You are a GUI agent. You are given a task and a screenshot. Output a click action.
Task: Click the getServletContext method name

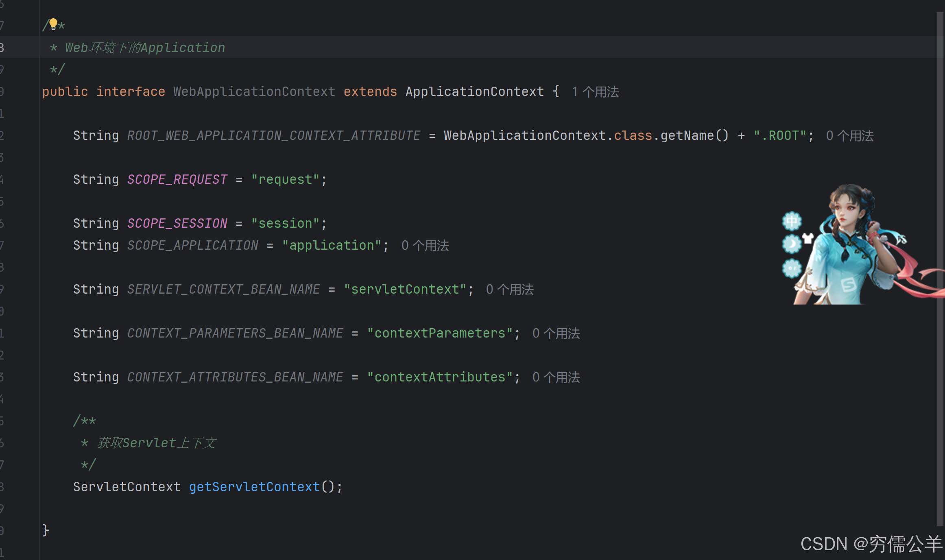[254, 487]
